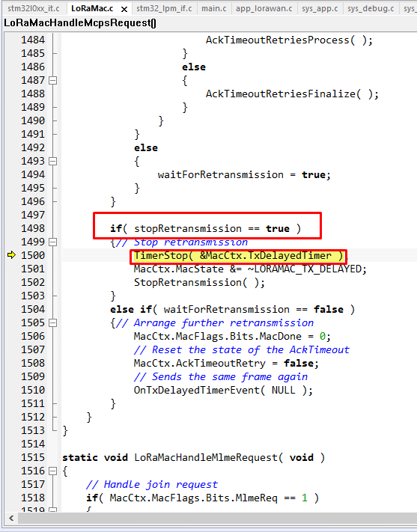
Task: Click on AckTimeoutRetriesProcess( ); call
Action: (289, 40)
